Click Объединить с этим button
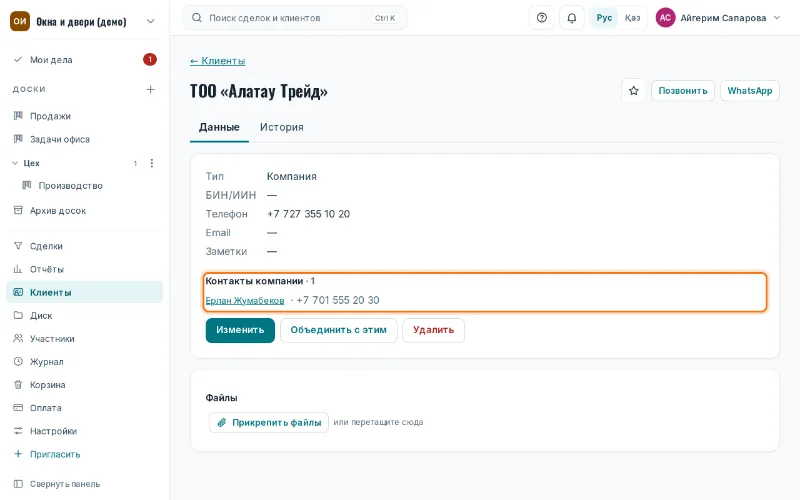This screenshot has height=500, width=800. (x=338, y=330)
